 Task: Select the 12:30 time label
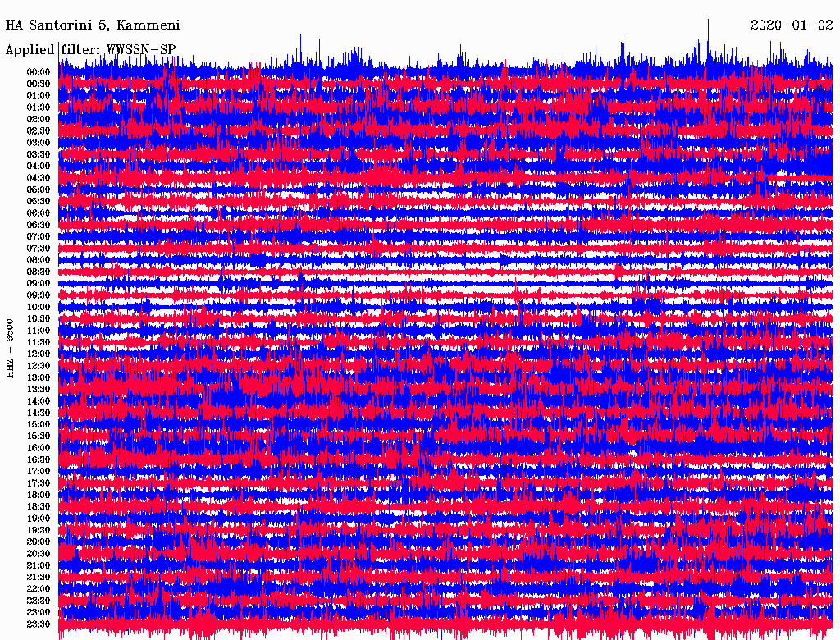[x=39, y=366]
